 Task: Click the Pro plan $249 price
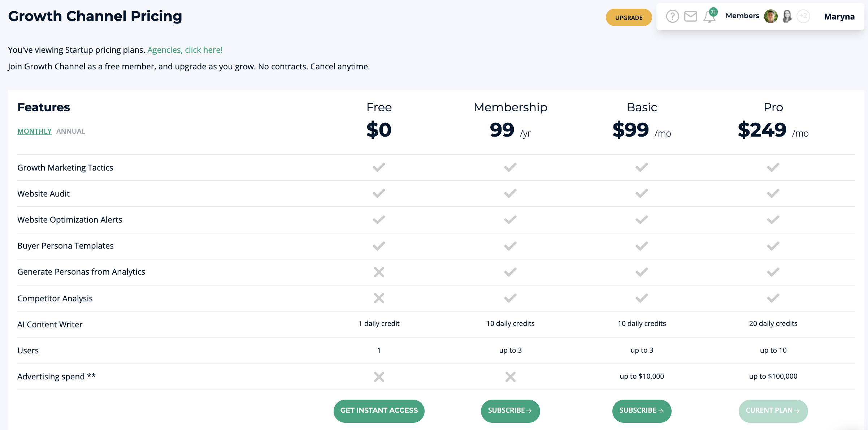tap(762, 130)
